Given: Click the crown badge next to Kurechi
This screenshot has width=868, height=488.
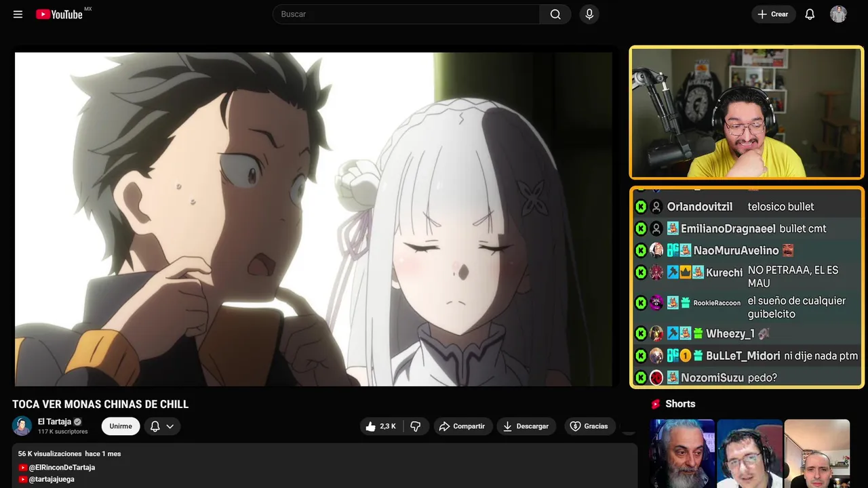Looking at the screenshot, I should pos(685,272).
